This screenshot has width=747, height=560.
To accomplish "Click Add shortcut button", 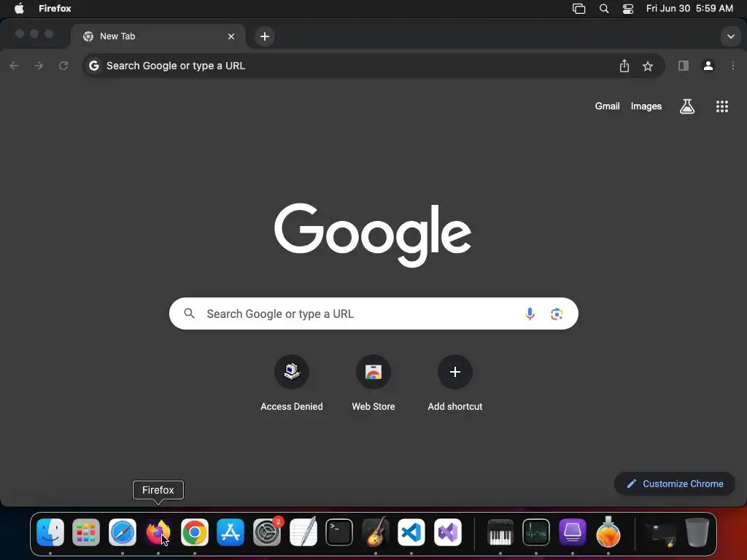I will point(455,384).
